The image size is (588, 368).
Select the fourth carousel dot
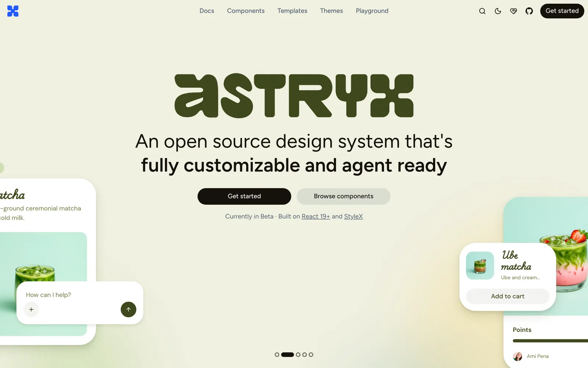click(x=304, y=355)
